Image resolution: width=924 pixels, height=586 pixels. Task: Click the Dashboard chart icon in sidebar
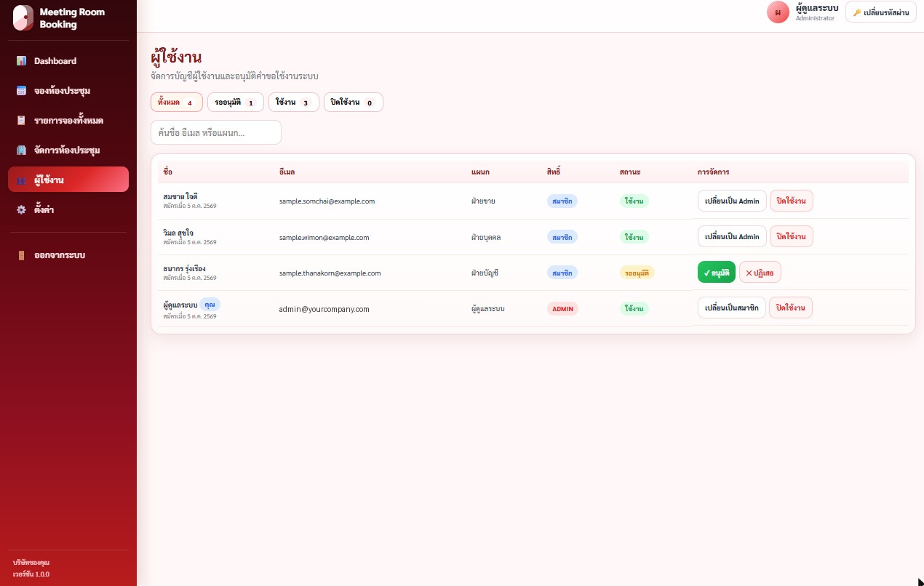point(21,61)
